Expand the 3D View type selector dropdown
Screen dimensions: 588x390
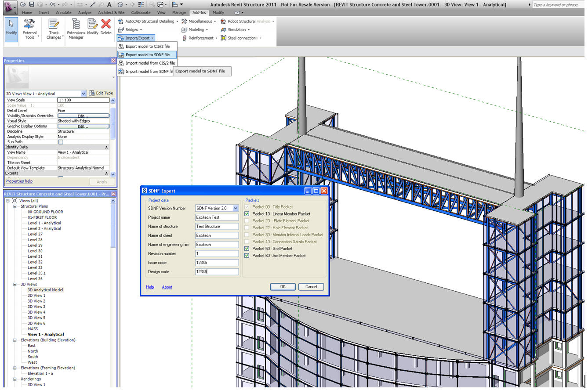tap(83, 94)
